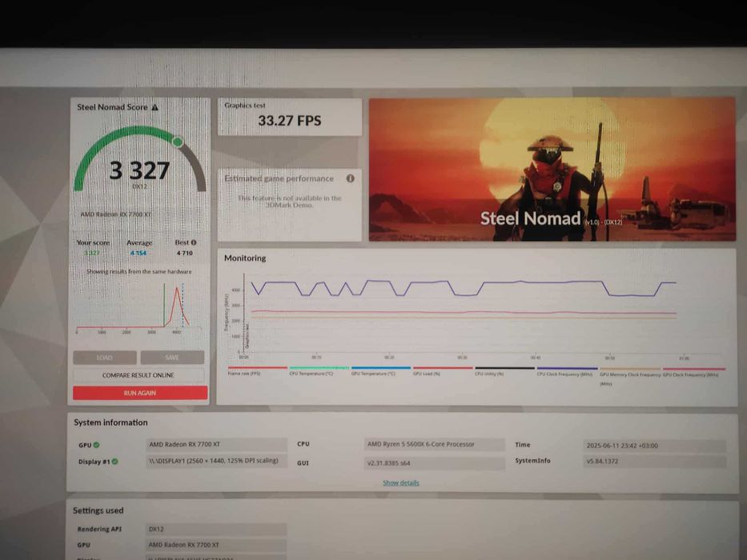Viewport: 747px width, 560px height.
Task: Click the Monitoring heading
Action: tap(245, 258)
